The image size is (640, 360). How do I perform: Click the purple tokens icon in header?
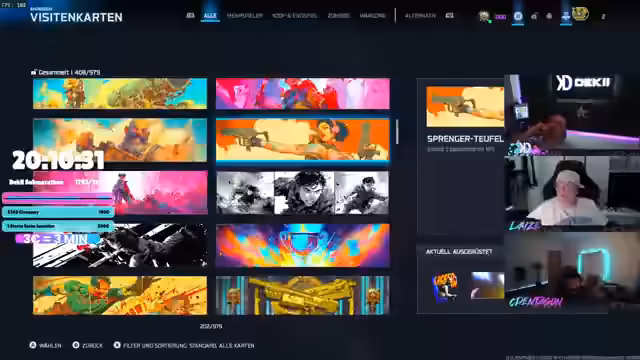tap(501, 17)
